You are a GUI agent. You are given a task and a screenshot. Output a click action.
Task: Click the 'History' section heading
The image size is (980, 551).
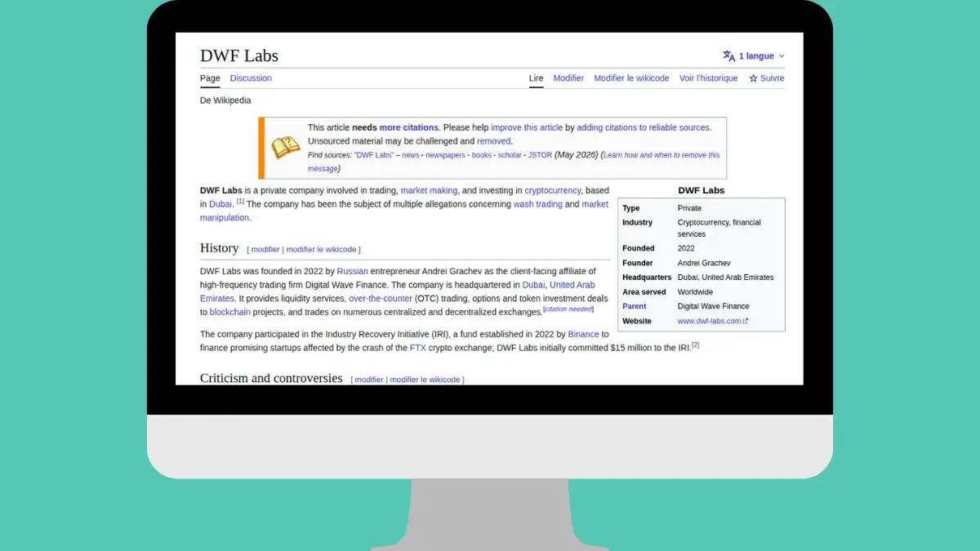pyautogui.click(x=219, y=248)
